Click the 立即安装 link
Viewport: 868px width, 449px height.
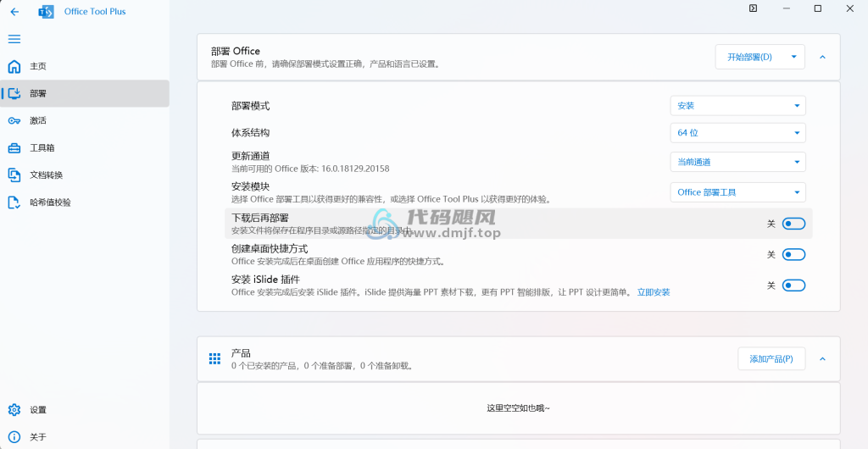[654, 292]
